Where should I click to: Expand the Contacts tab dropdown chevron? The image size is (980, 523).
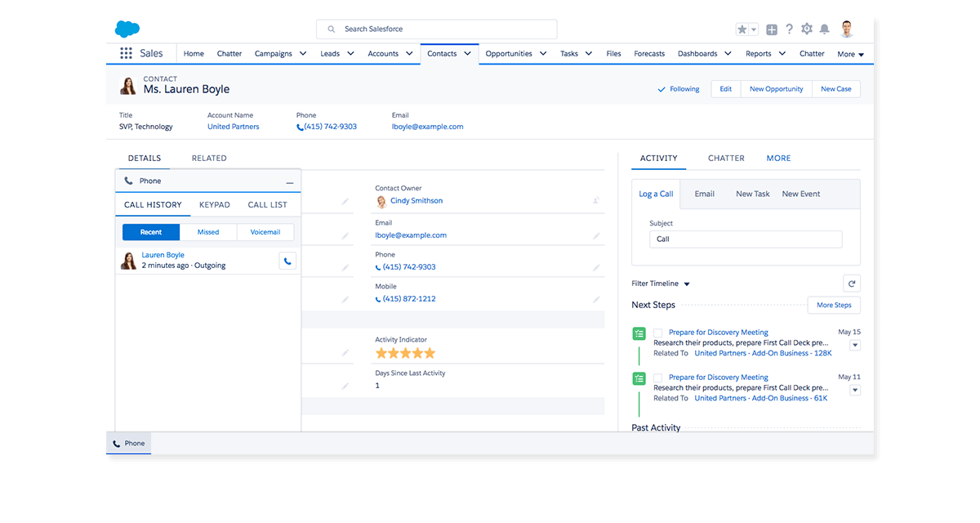[468, 54]
